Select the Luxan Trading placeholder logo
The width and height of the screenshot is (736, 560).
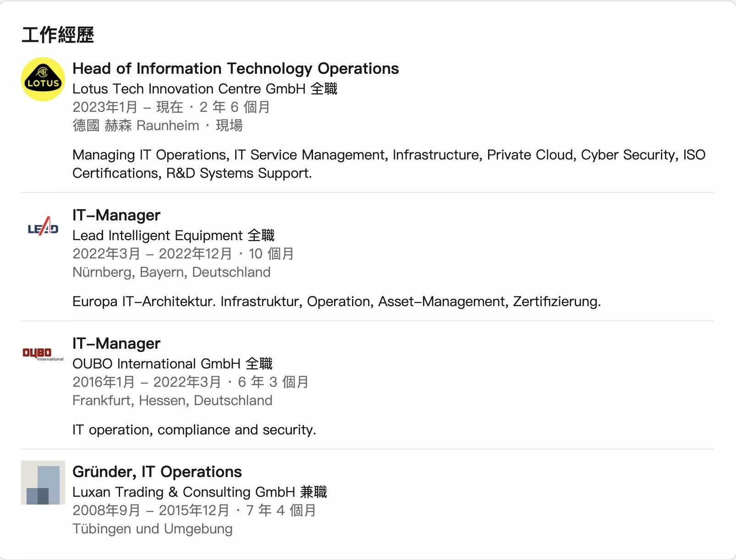point(43,483)
